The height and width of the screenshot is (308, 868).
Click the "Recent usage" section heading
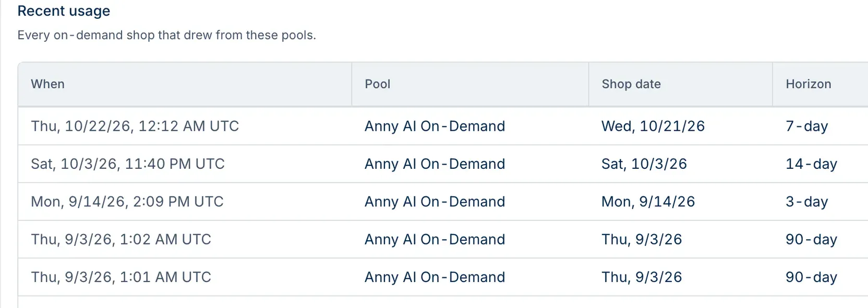click(x=64, y=11)
